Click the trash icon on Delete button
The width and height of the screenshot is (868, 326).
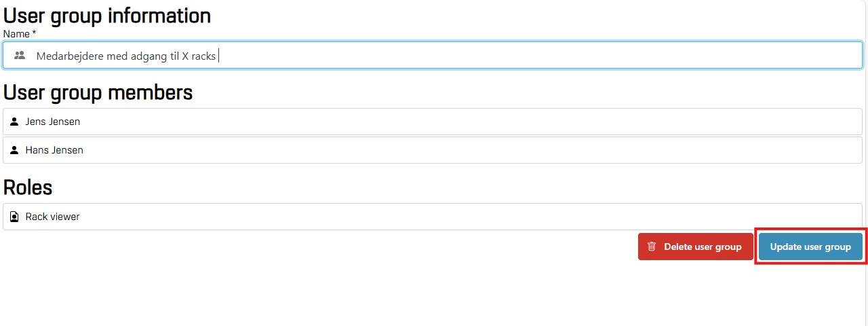pyautogui.click(x=652, y=247)
